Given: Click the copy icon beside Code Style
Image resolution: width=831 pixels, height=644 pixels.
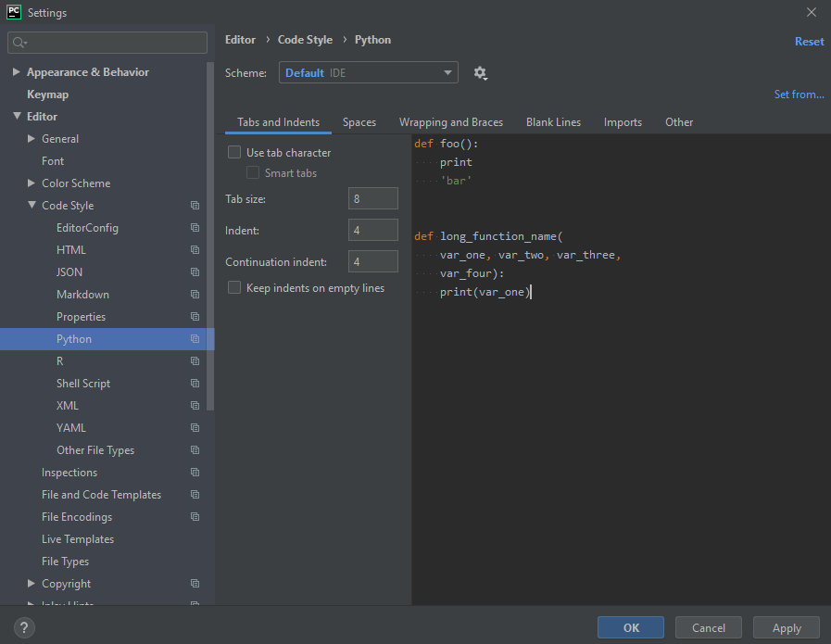Looking at the screenshot, I should click(195, 205).
